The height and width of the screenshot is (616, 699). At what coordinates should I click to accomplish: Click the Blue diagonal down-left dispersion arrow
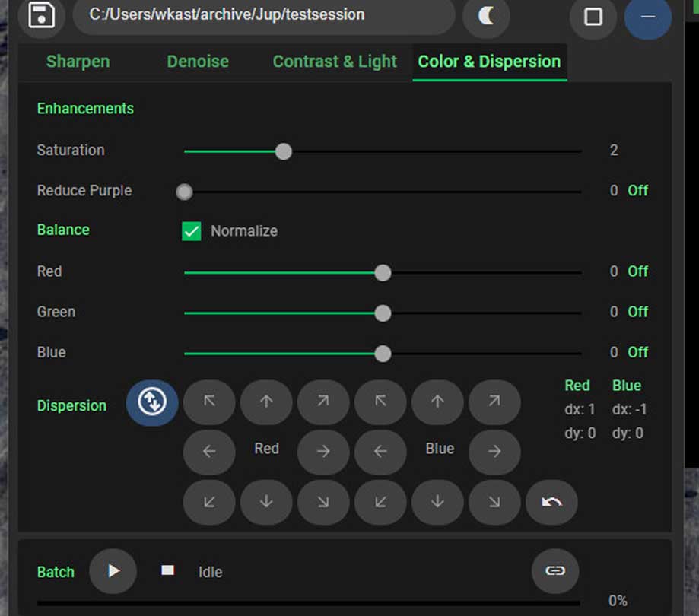(380, 503)
